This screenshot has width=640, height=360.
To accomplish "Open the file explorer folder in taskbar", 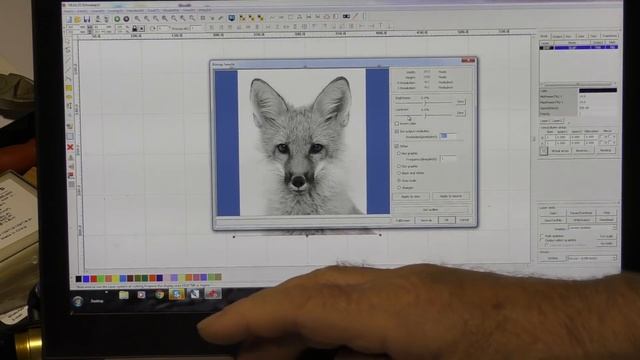I will [124, 295].
